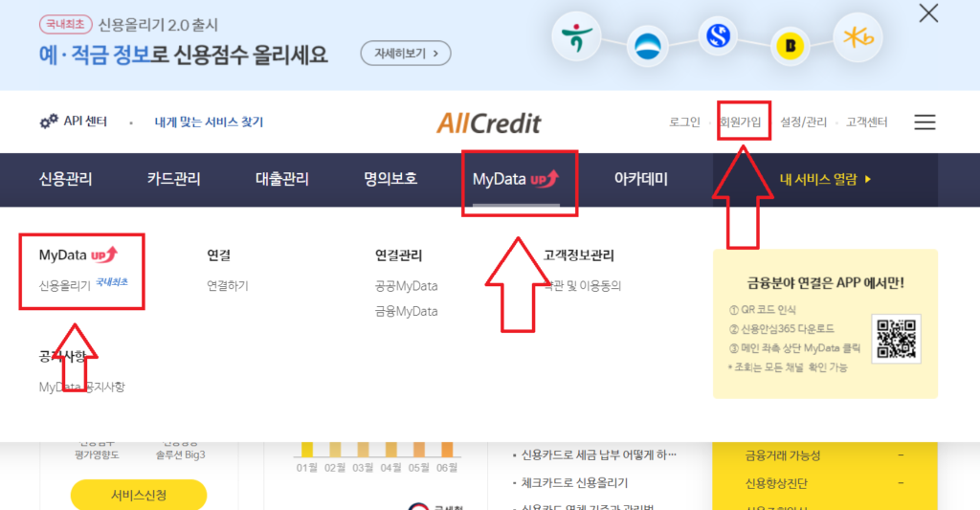Open 내게 맞는 서비스 찾기 link
980x510 pixels.
[209, 122]
